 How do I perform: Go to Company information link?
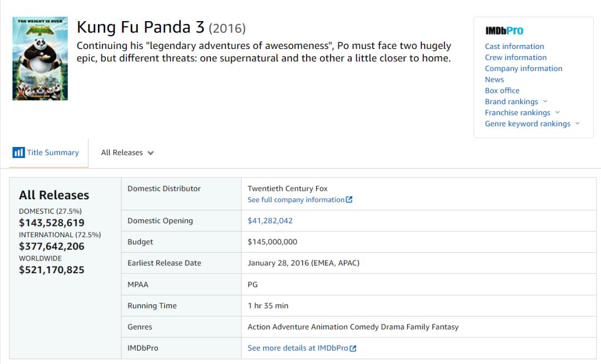point(523,68)
